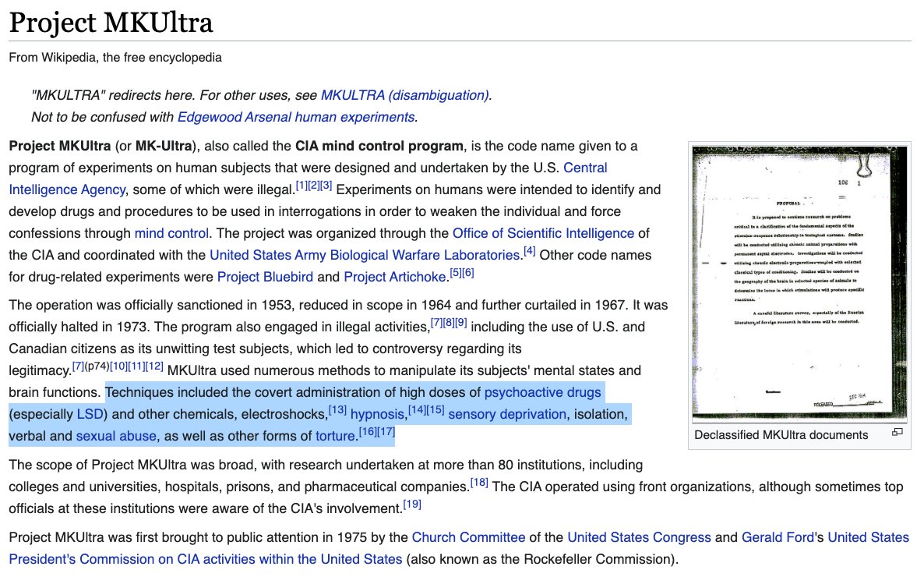Jump to citation [17] after torture
The width and height of the screenshot is (924, 577).
[386, 432]
